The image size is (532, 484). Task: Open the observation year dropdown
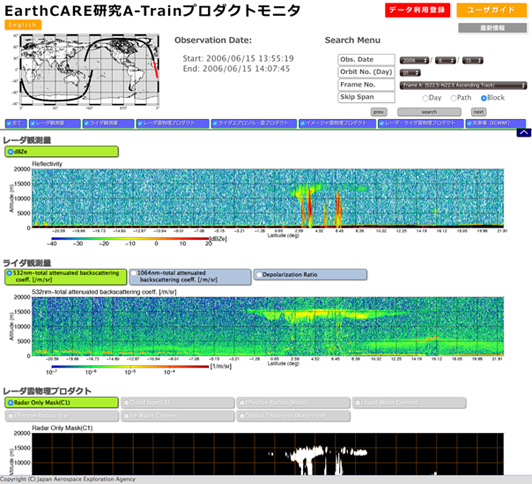coord(414,60)
